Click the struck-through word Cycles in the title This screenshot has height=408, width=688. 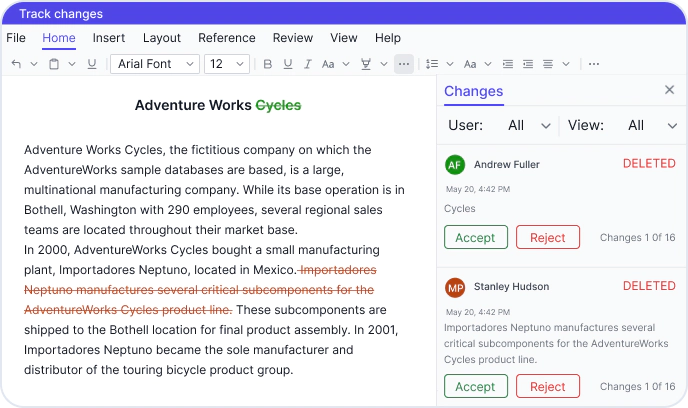(278, 106)
